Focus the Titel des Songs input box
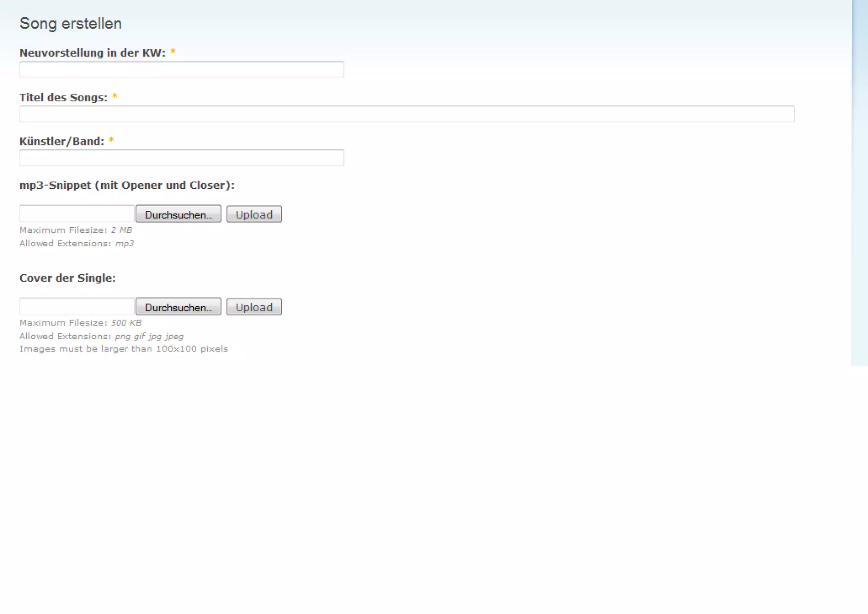 406,114
